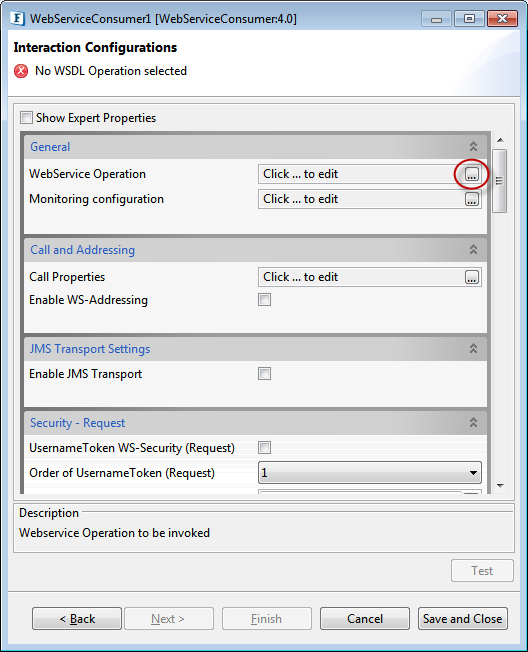This screenshot has width=528, height=652.
Task: Collapse the General section with double chevron
Action: (473, 146)
